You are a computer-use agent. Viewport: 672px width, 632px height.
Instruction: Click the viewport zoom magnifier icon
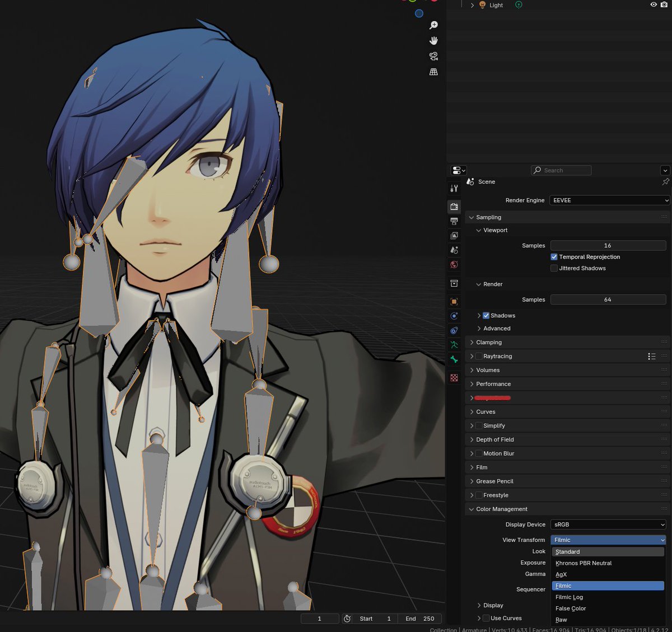tap(433, 25)
